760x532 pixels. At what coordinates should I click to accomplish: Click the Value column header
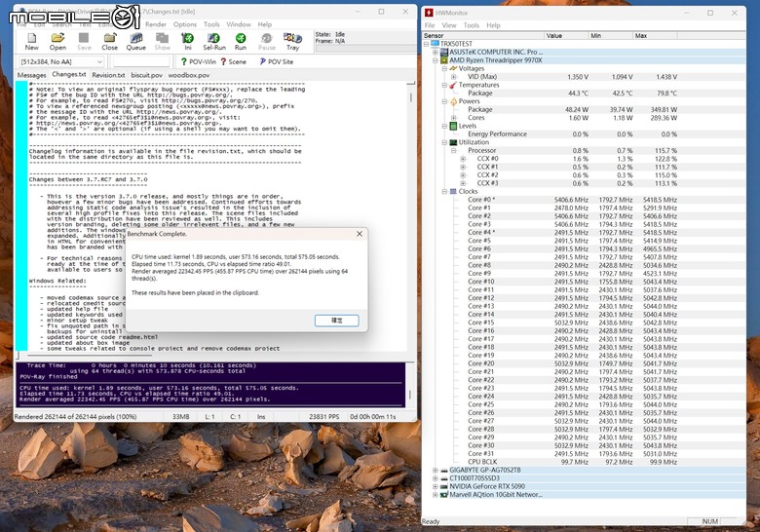[566, 35]
